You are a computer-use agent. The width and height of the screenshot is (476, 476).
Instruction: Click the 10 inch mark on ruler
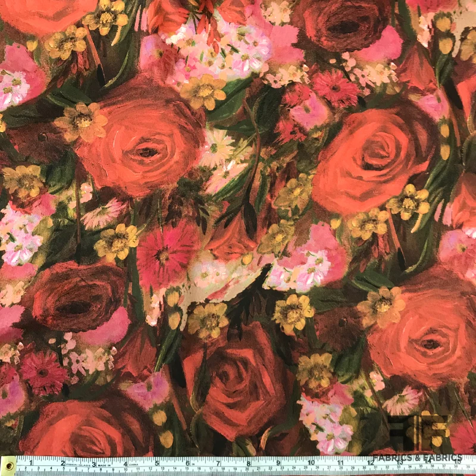pyautogui.click(x=311, y=463)
